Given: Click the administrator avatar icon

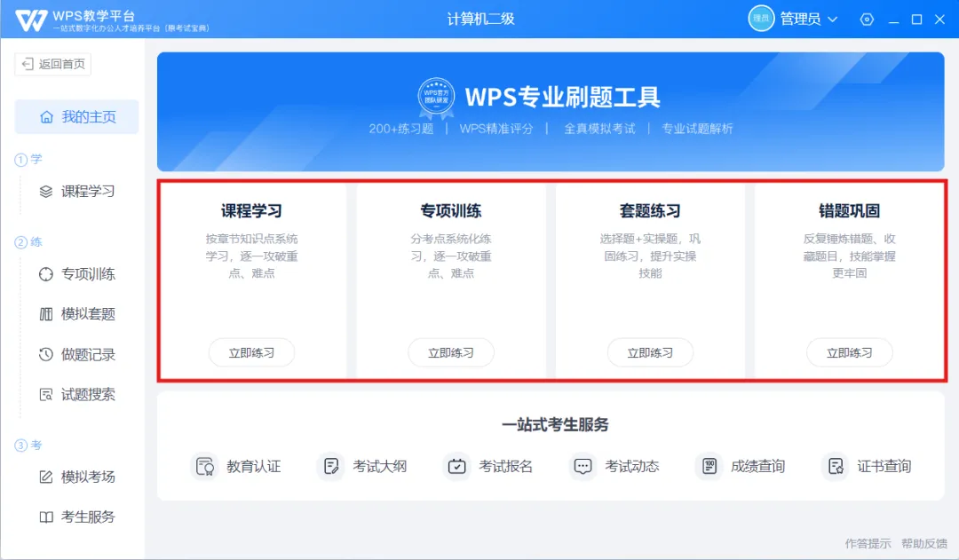Looking at the screenshot, I should 761,19.
